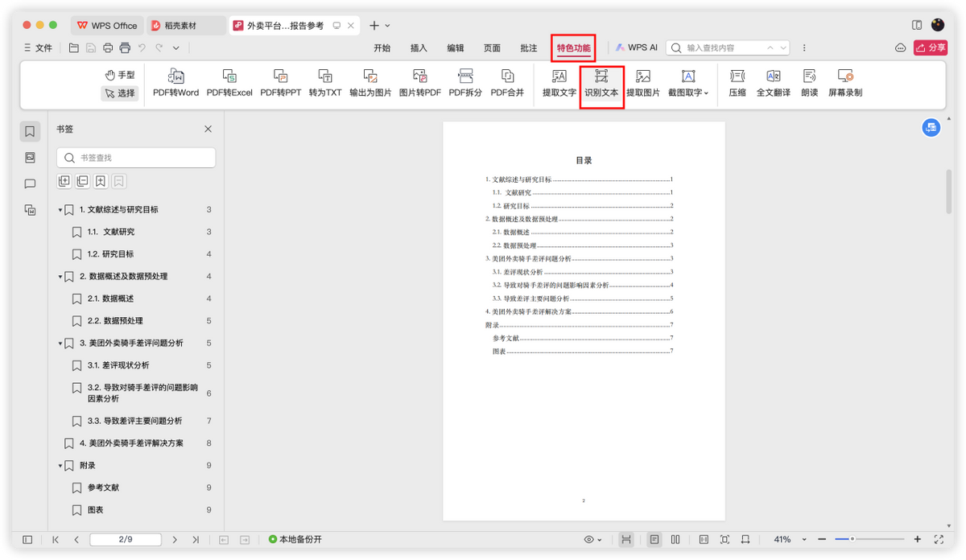Viewport: 966px width, 560px height.
Task: Switch to the 选择 selection mode
Action: point(119,93)
